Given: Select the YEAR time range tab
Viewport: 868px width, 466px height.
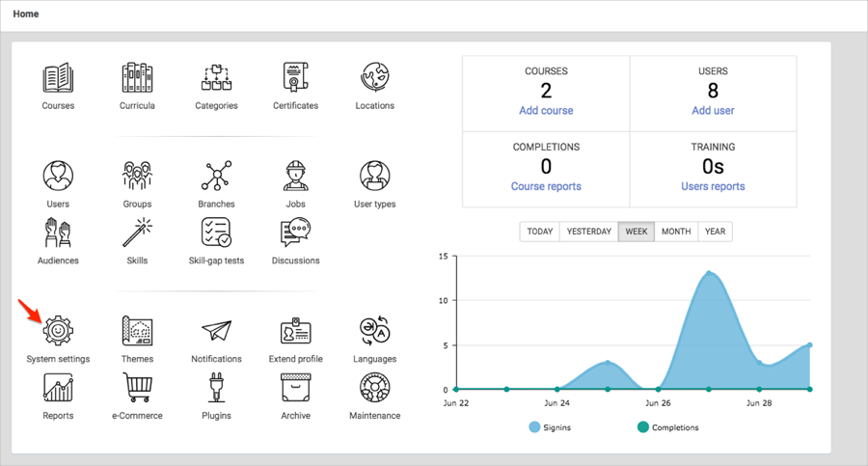Looking at the screenshot, I should coord(715,232).
